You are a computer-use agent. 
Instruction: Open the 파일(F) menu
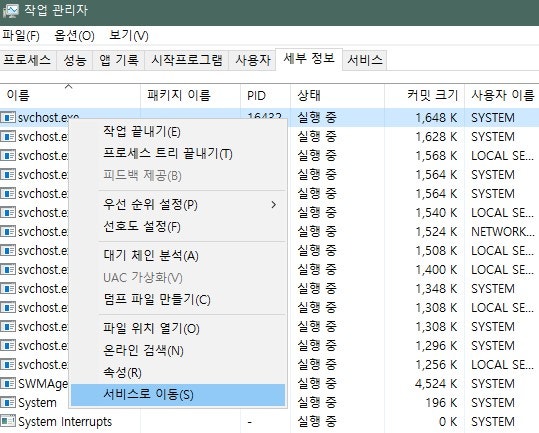point(21,36)
